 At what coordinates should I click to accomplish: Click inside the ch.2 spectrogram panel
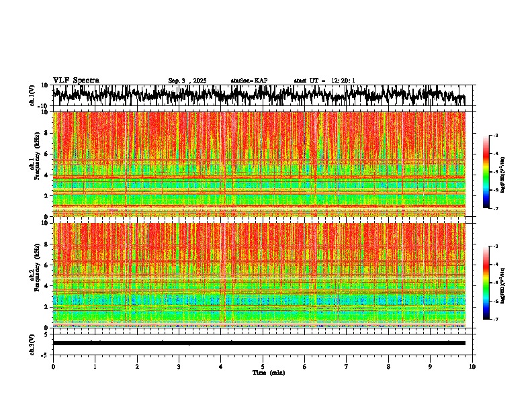click(259, 275)
